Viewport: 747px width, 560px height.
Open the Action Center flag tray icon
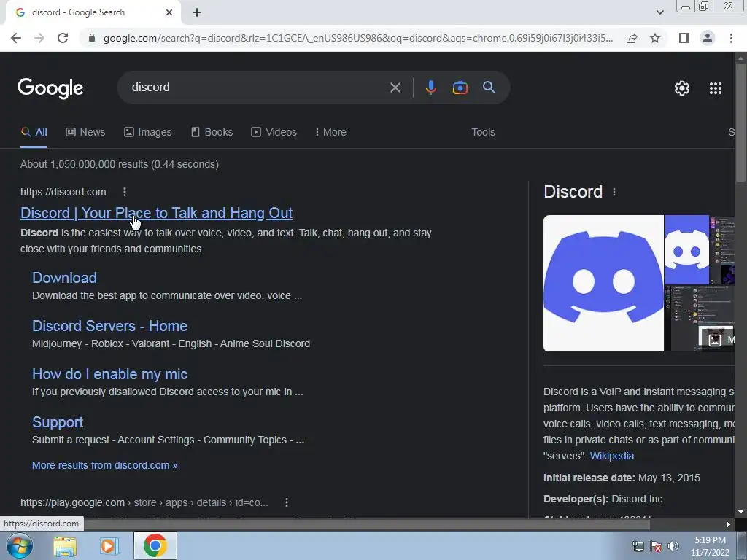[656, 546]
